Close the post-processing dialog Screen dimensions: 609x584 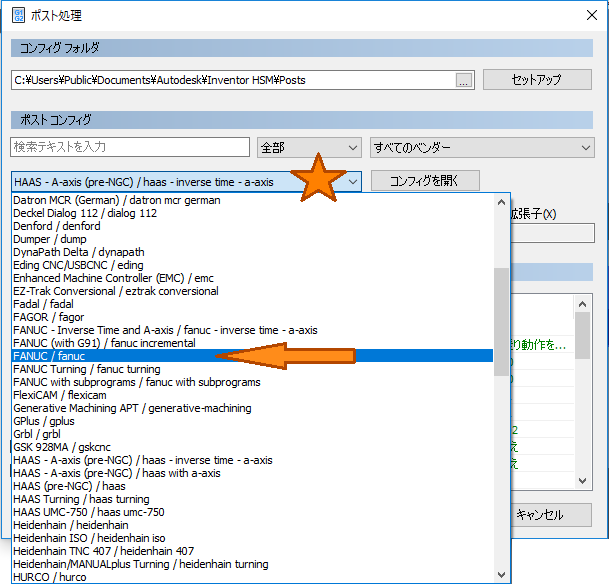point(592,15)
